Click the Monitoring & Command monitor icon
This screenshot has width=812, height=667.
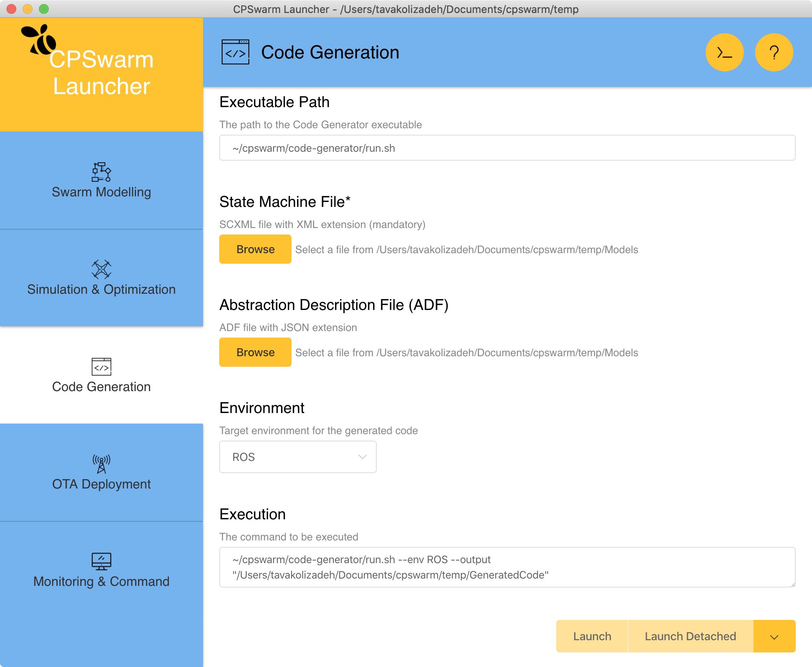(x=101, y=561)
